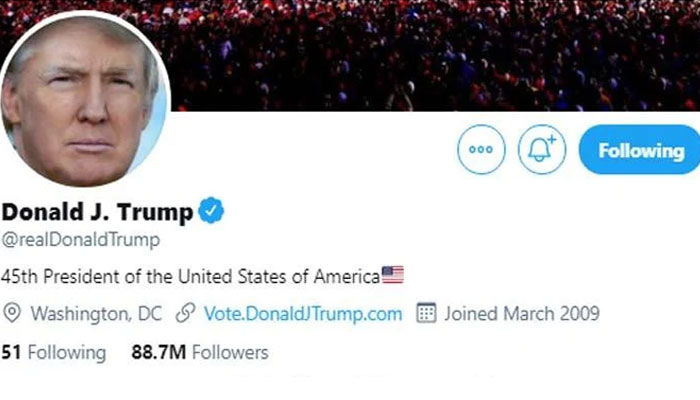Click the 45th President bio text

pos(190,275)
